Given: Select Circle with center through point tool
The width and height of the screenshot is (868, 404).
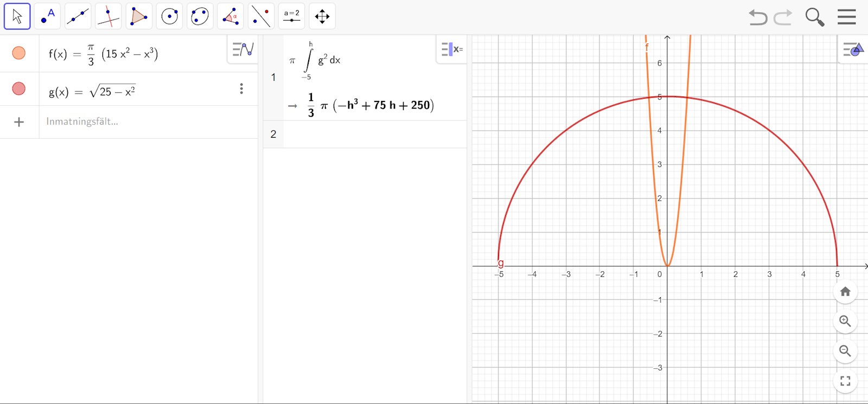Looking at the screenshot, I should coord(169,16).
